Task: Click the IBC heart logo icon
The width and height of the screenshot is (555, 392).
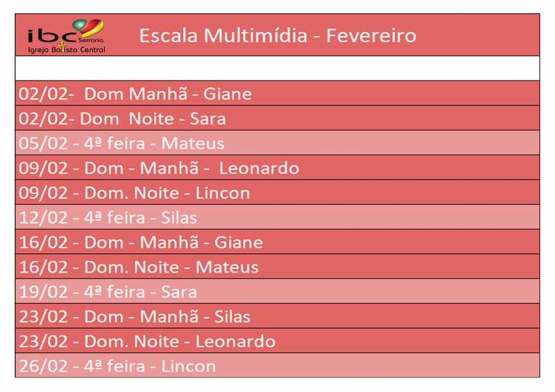Action: [88, 28]
